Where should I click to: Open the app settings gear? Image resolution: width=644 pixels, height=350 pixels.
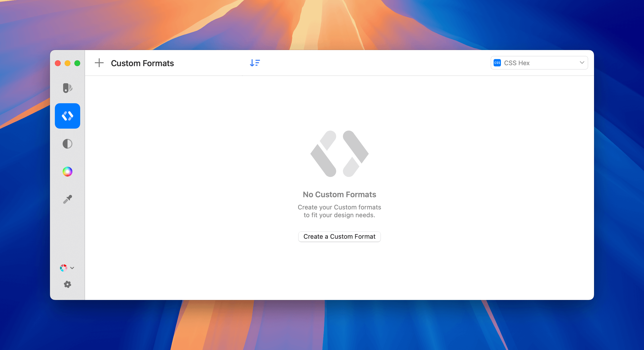[67, 284]
